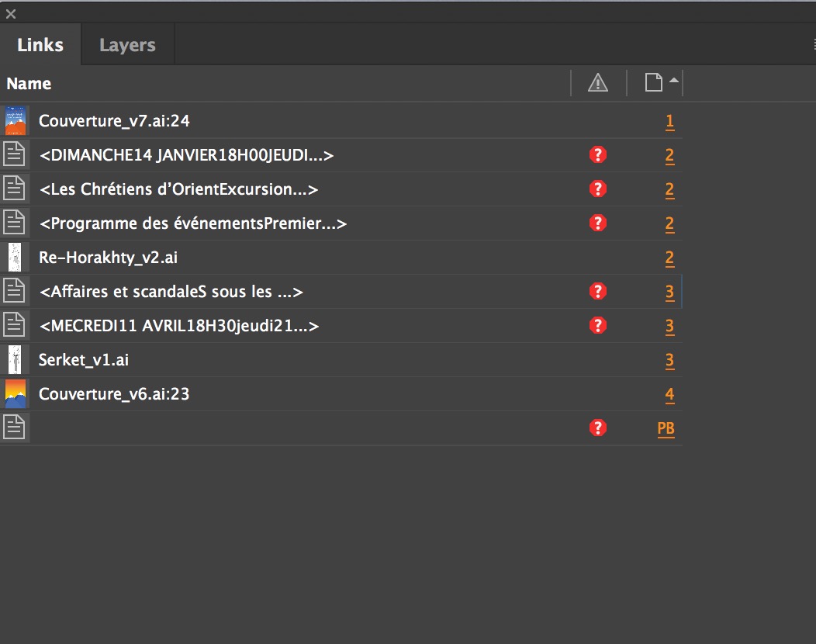Select the Couverture_v7.ai:24 thumbnail
The image size is (816, 644).
tap(15, 121)
